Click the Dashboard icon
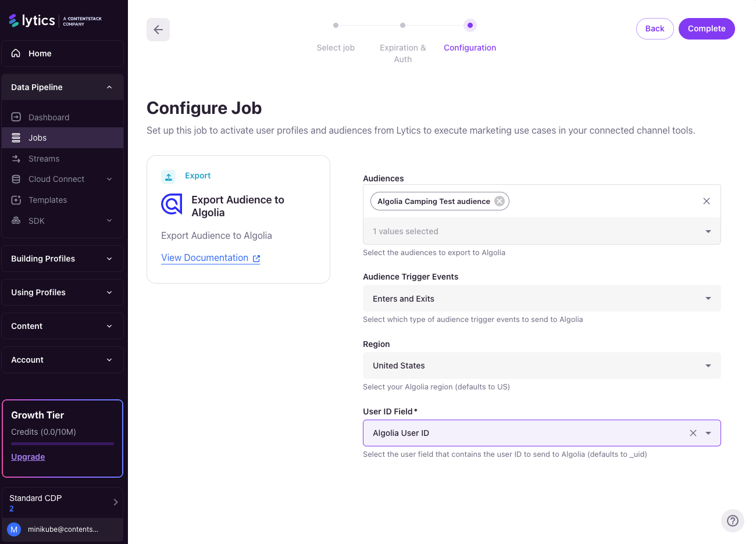 (x=16, y=117)
